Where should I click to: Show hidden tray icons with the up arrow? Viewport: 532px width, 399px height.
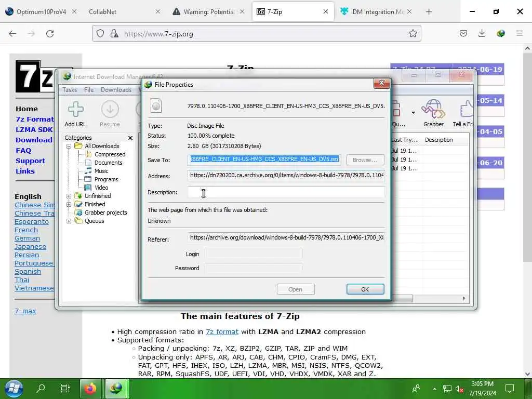(x=434, y=389)
